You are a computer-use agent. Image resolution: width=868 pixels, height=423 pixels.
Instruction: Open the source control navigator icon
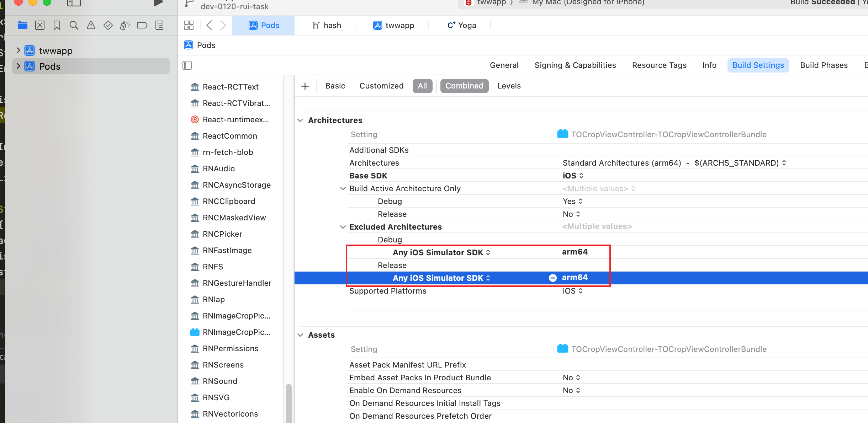[x=40, y=25]
